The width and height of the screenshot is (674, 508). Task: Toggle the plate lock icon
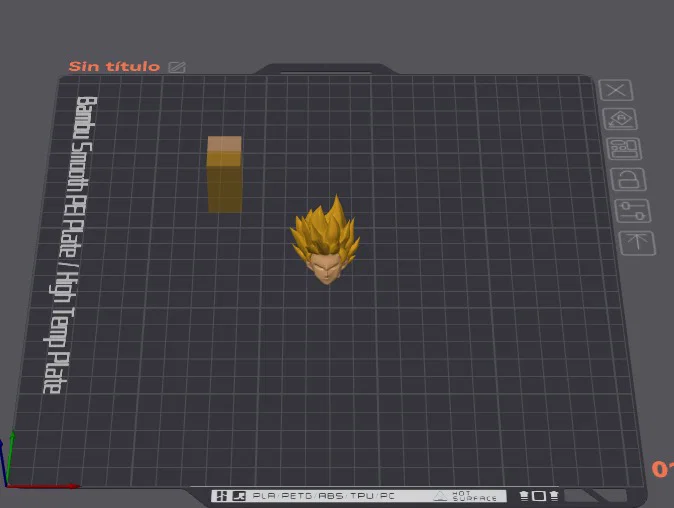[628, 179]
